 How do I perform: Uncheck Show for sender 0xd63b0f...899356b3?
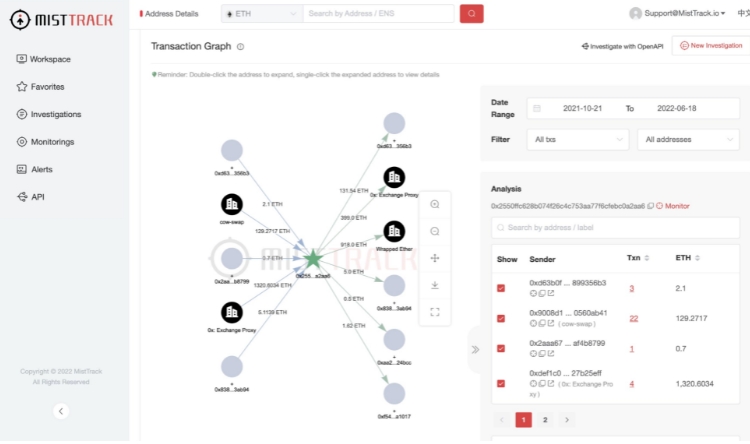coord(501,288)
